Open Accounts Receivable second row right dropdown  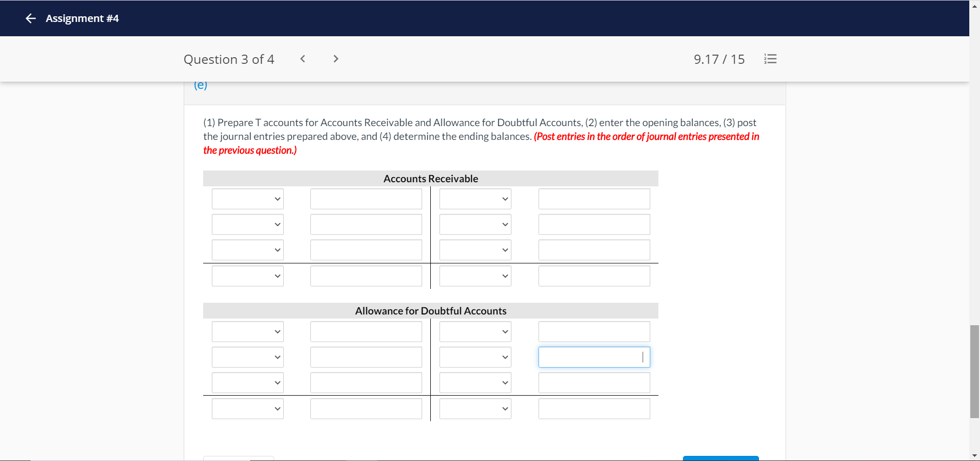[x=475, y=225]
